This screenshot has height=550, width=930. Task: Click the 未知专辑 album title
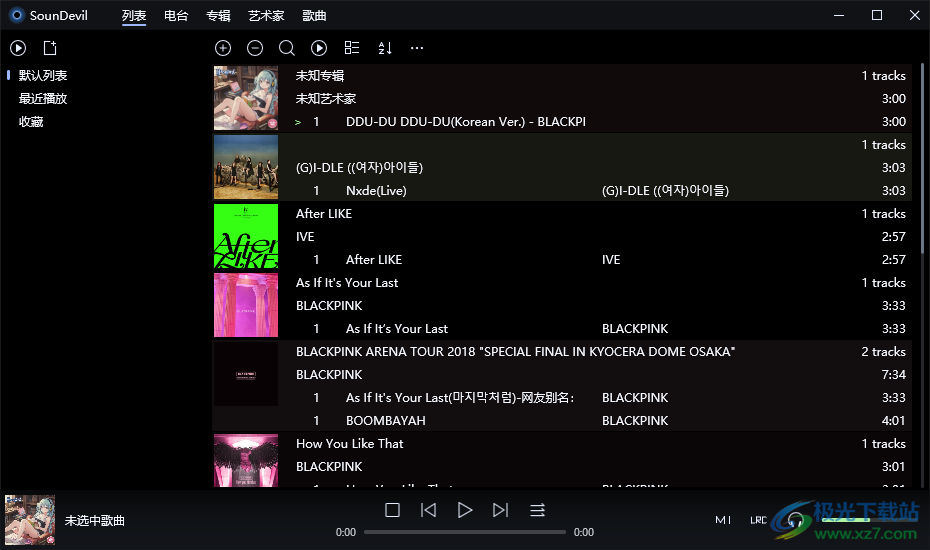click(x=320, y=75)
